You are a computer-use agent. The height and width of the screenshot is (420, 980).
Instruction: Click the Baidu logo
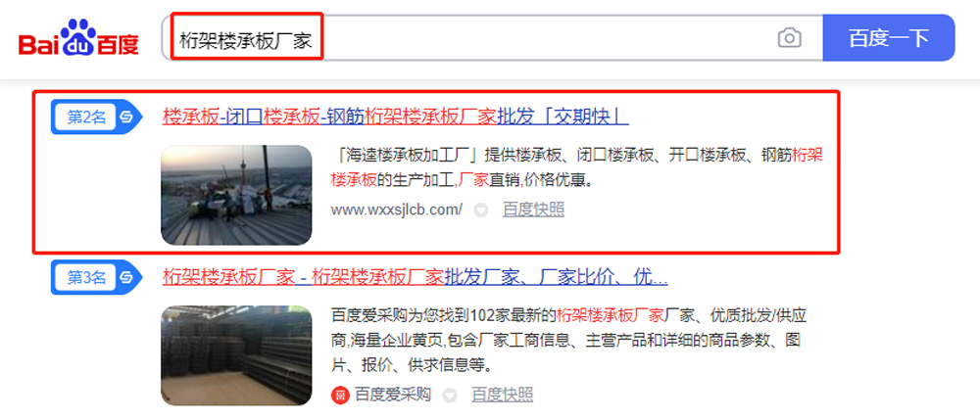pyautogui.click(x=78, y=38)
